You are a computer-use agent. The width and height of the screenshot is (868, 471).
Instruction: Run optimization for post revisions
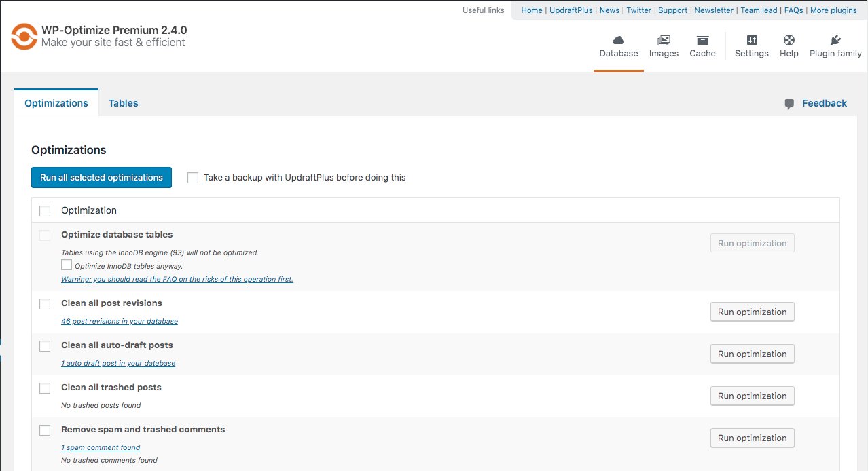752,312
